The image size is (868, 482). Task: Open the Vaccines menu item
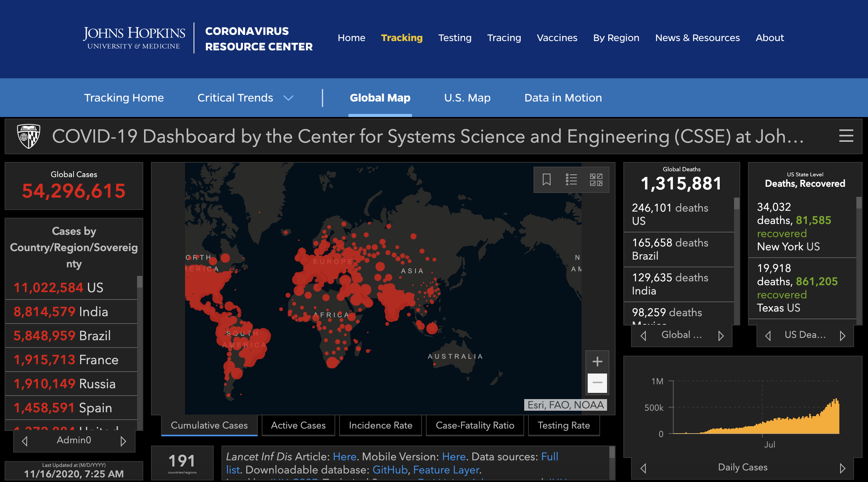[x=557, y=38]
